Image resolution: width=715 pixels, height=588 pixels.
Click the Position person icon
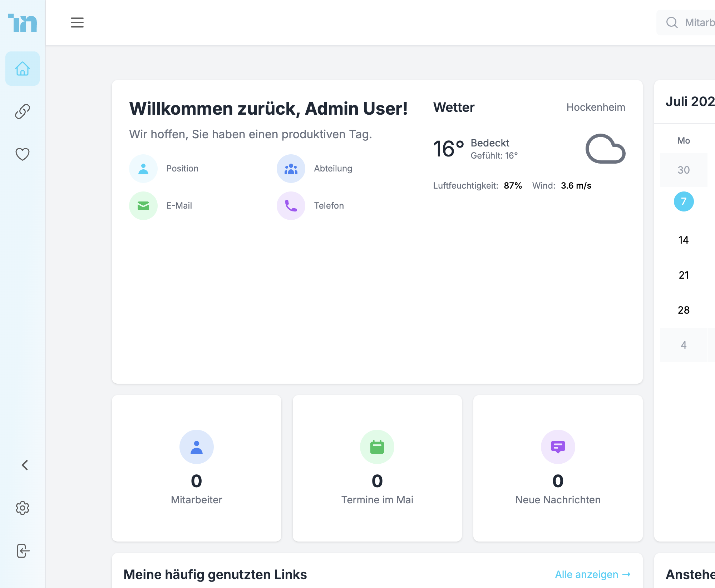[x=143, y=168]
